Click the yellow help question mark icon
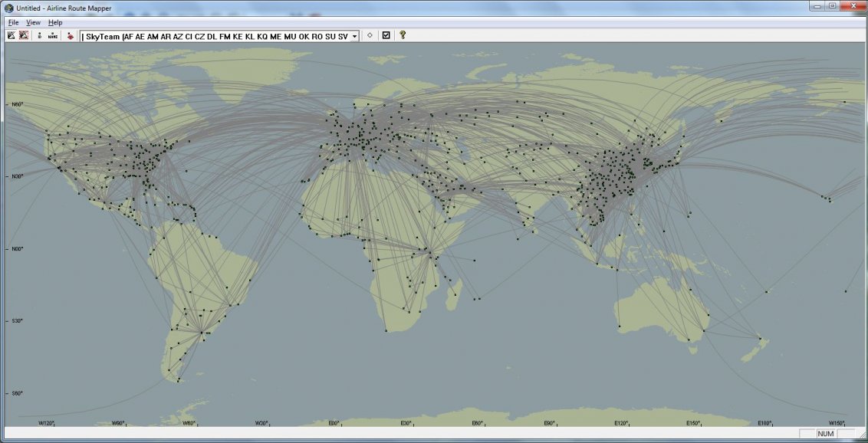The width and height of the screenshot is (868, 443). coord(403,35)
